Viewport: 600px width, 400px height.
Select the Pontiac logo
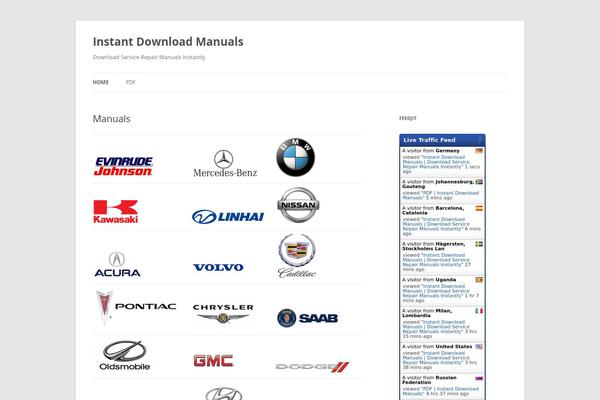point(135,307)
